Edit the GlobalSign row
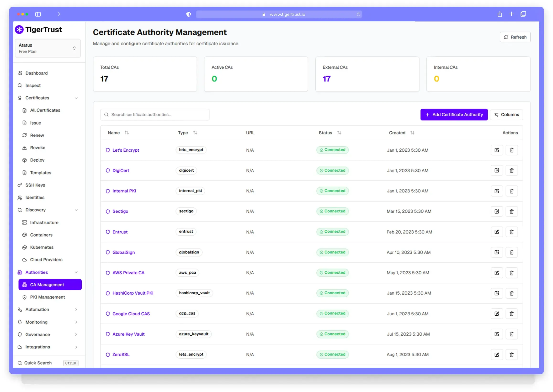This screenshot has width=553, height=392. click(x=496, y=252)
